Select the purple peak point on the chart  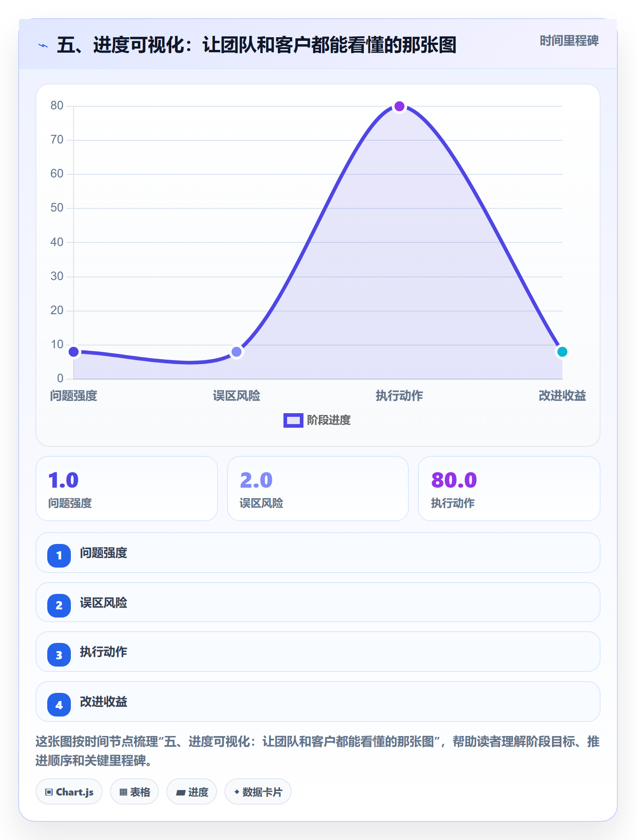(399, 106)
